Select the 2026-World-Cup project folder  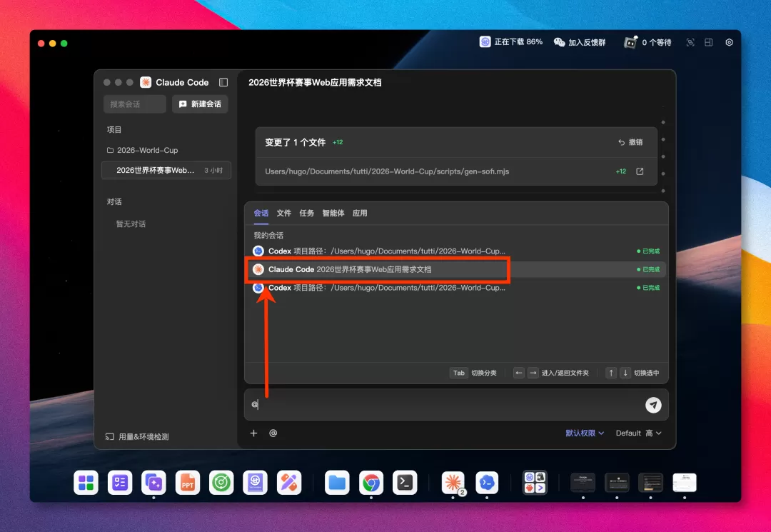coord(143,150)
